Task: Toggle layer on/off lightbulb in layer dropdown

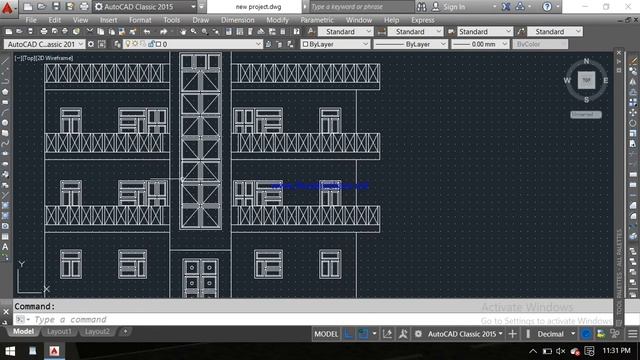Action: click(128, 44)
